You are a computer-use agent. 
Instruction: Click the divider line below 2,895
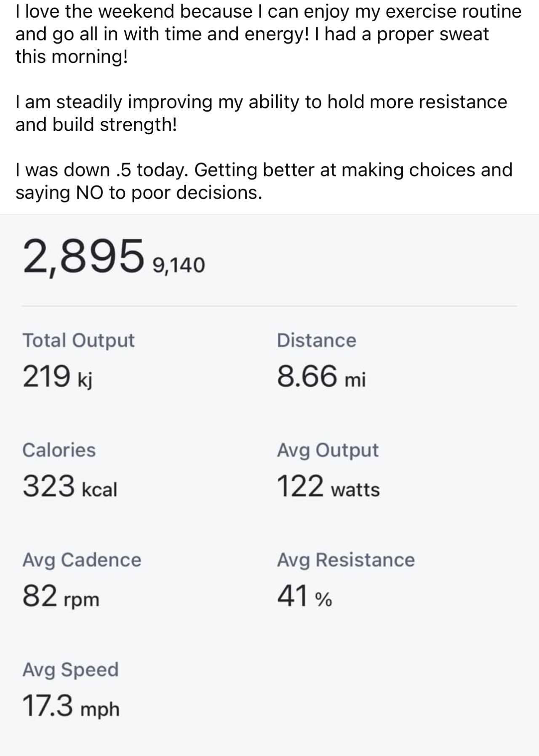click(x=269, y=306)
